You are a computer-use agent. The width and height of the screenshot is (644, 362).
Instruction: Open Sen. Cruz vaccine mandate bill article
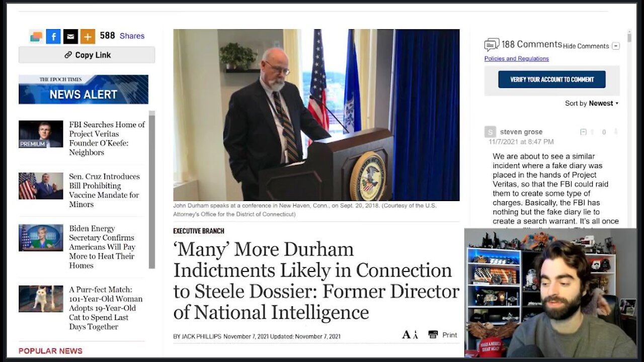pyautogui.click(x=105, y=191)
